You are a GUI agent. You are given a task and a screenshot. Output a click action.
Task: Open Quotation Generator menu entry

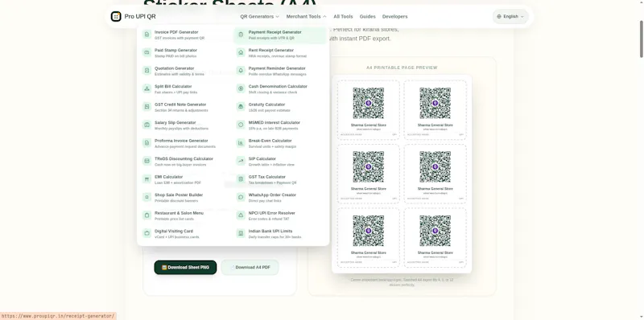[186, 71]
